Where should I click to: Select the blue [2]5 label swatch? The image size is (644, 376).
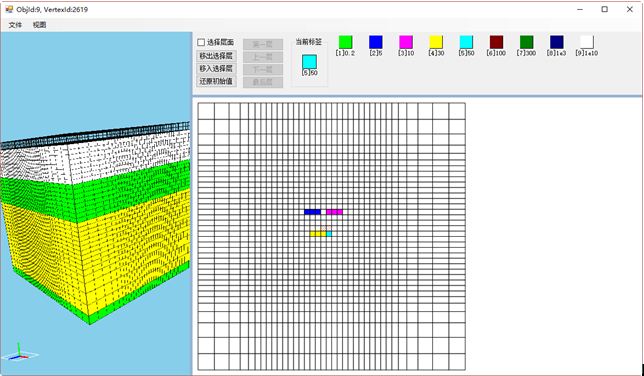pos(376,42)
